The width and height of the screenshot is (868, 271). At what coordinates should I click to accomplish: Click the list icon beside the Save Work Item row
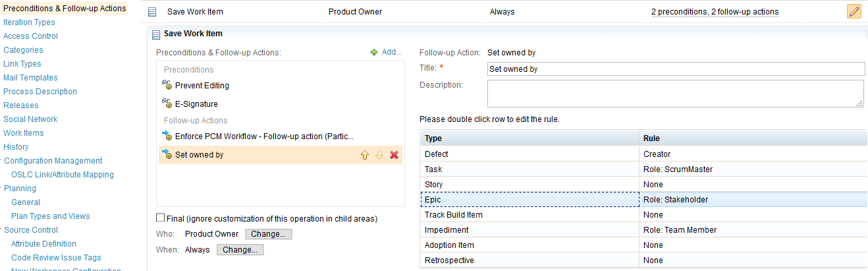pos(152,12)
